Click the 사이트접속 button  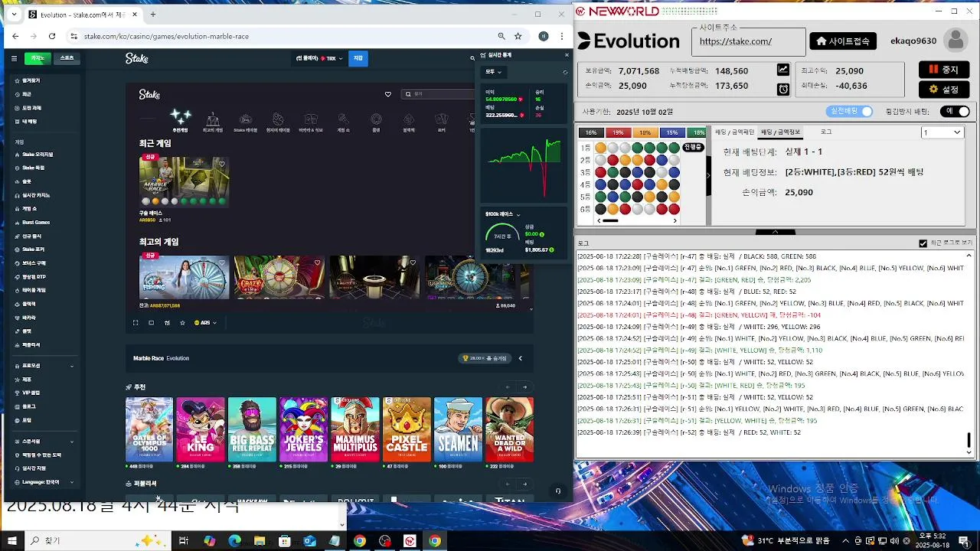point(843,41)
